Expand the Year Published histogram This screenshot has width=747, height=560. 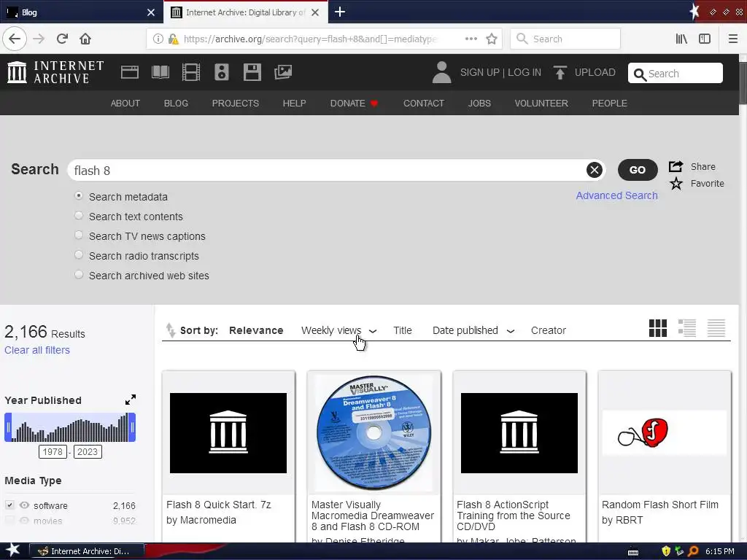click(x=130, y=400)
